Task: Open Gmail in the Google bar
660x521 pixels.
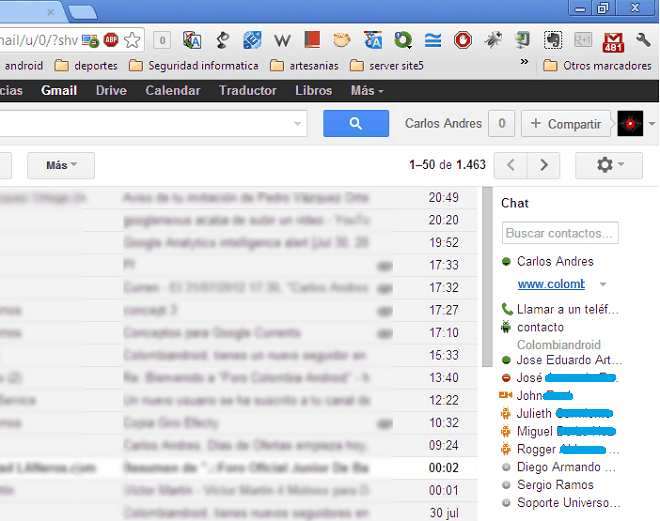Action: (59, 90)
